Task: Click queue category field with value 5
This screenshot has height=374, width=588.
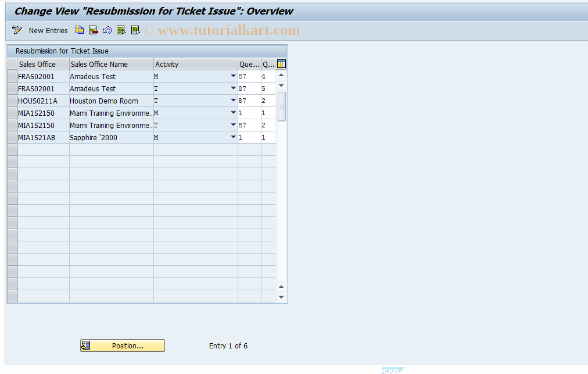Action: coord(268,88)
